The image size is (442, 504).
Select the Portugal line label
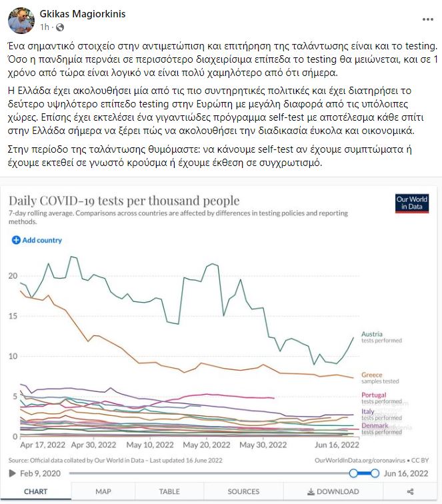click(x=373, y=395)
